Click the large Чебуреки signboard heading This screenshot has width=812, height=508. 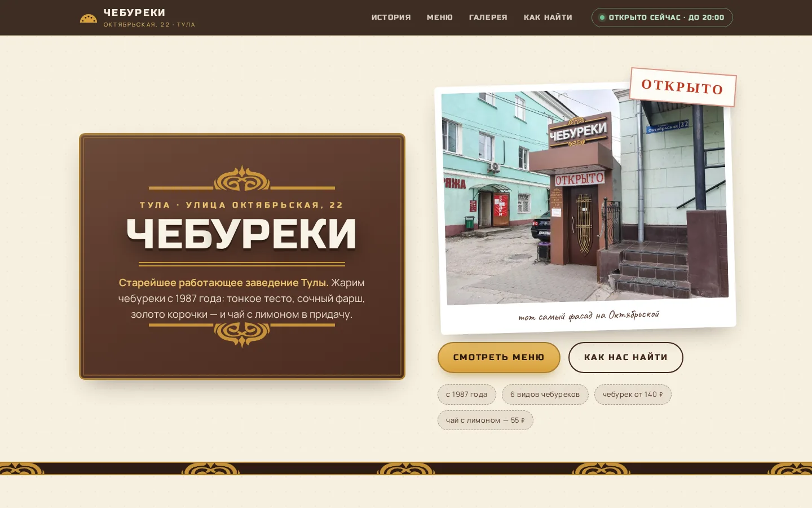242,234
